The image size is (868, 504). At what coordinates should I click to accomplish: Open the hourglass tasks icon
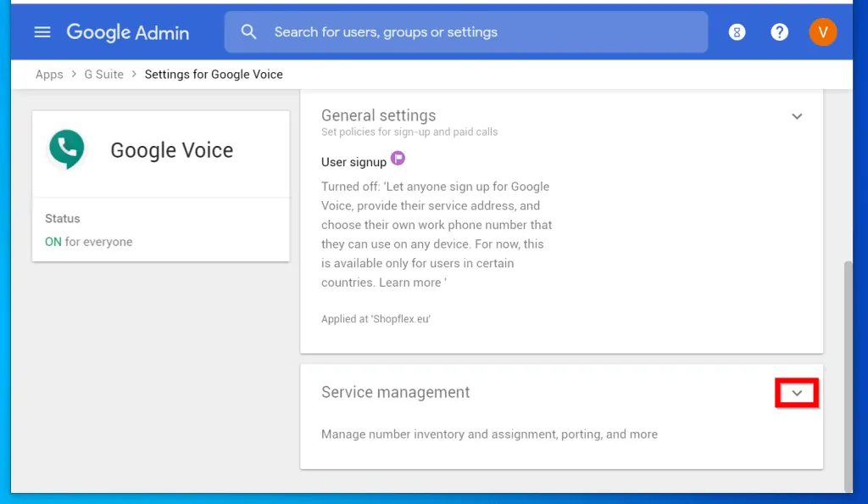[x=737, y=32]
